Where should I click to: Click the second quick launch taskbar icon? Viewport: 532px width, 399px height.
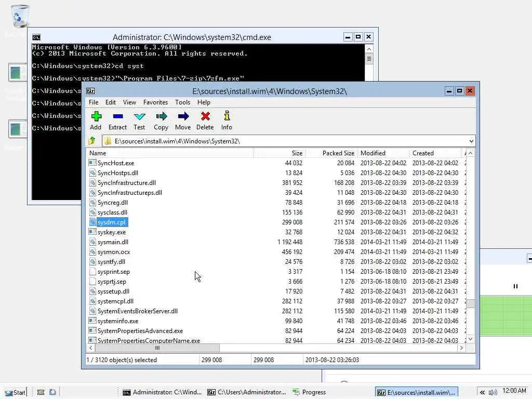[52, 392]
